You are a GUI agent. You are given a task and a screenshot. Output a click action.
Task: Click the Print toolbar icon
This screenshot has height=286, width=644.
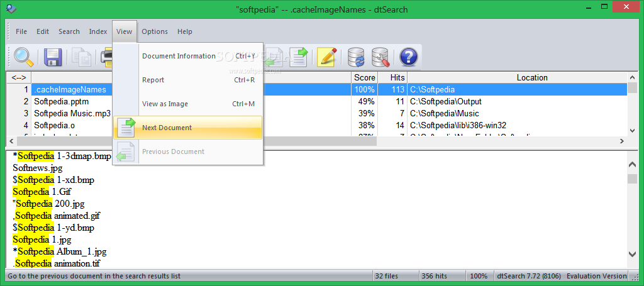click(x=107, y=57)
